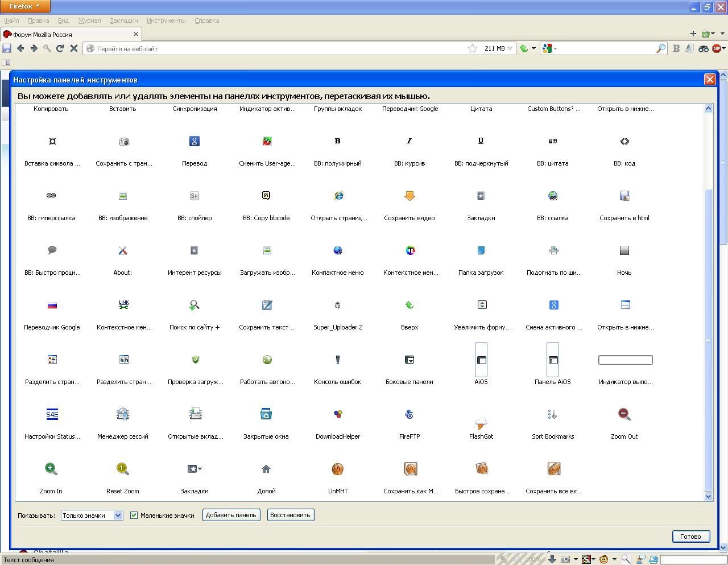Select the BB: подчеркнутый underline icon
The height and width of the screenshot is (565, 728).
point(481,141)
